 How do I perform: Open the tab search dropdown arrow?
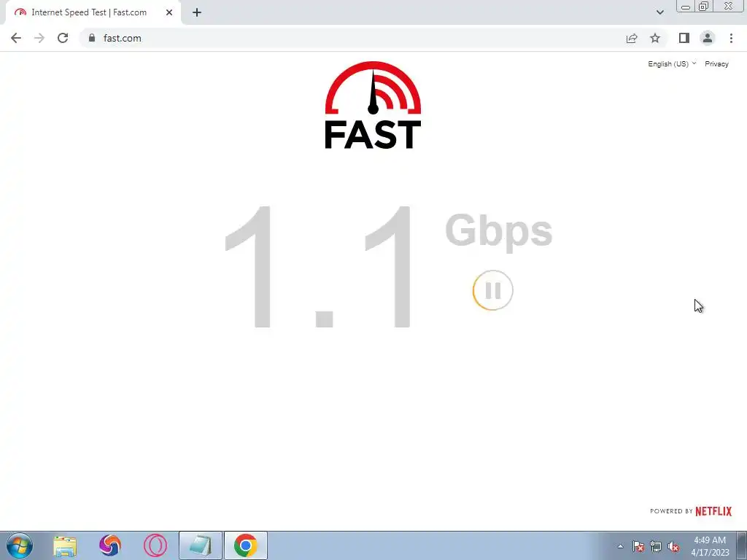tap(659, 12)
